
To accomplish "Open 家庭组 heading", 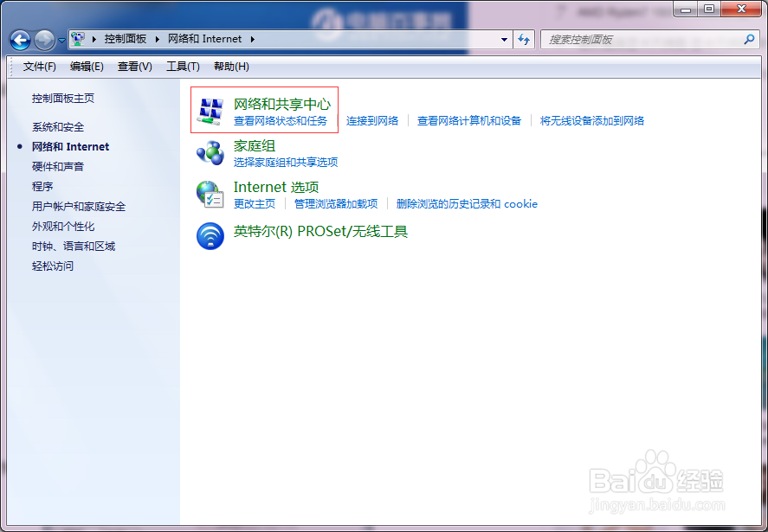I will (x=255, y=146).
